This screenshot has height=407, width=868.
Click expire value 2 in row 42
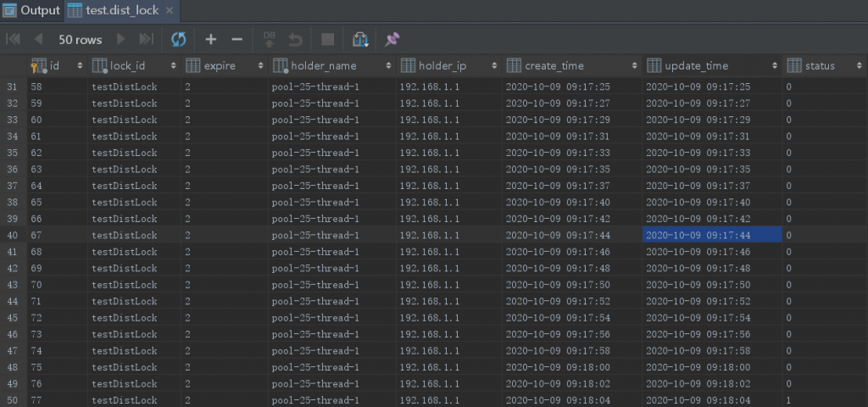tap(225, 268)
